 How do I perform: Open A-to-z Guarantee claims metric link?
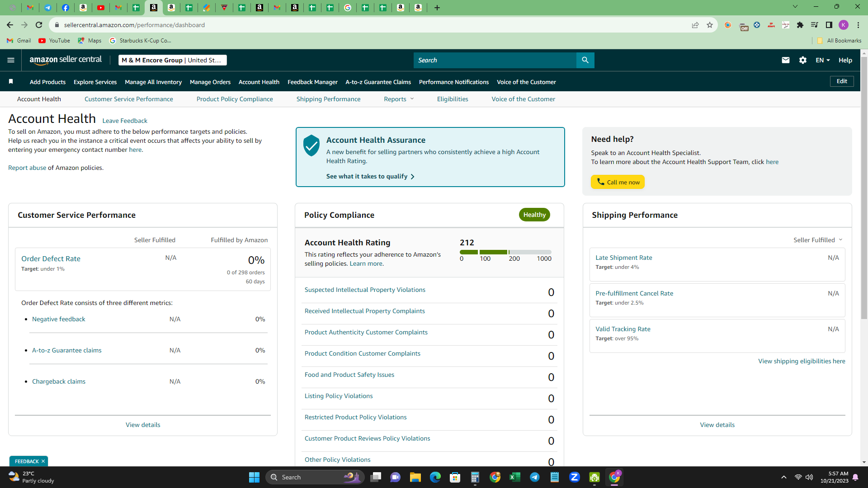tap(67, 350)
